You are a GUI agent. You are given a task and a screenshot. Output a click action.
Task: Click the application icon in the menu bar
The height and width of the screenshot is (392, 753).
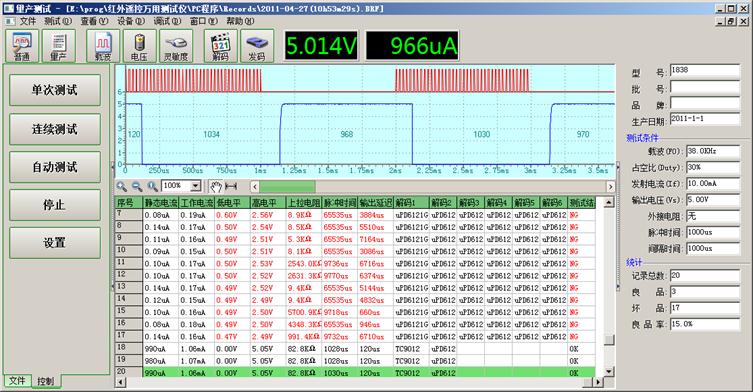pyautogui.click(x=9, y=21)
